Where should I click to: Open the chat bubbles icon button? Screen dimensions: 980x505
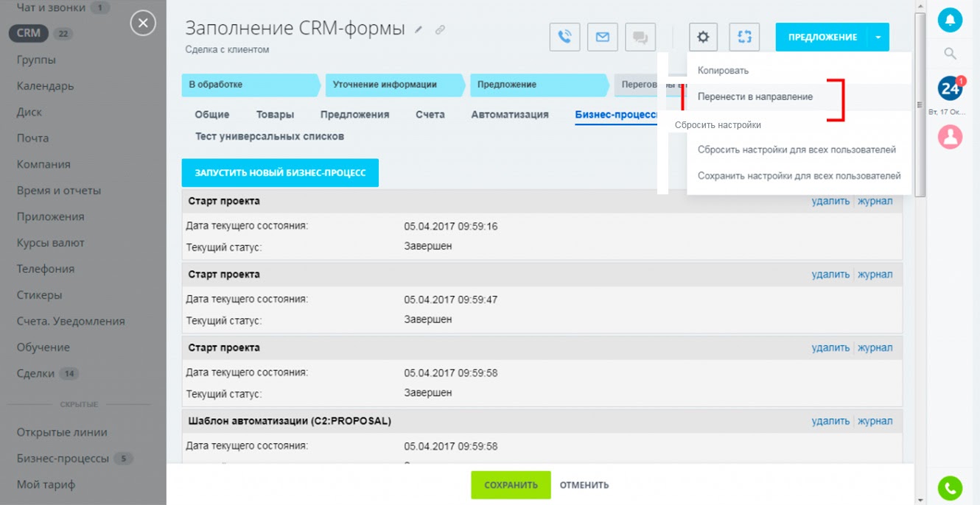click(x=640, y=37)
